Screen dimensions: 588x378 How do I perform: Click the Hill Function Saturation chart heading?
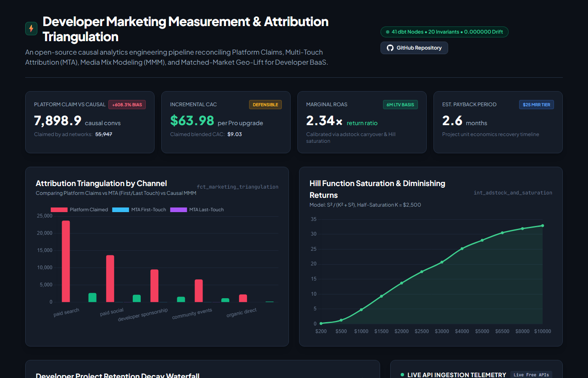click(377, 189)
